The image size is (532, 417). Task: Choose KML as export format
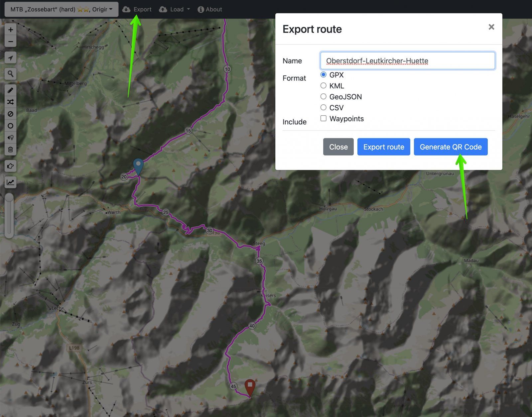coord(323,85)
